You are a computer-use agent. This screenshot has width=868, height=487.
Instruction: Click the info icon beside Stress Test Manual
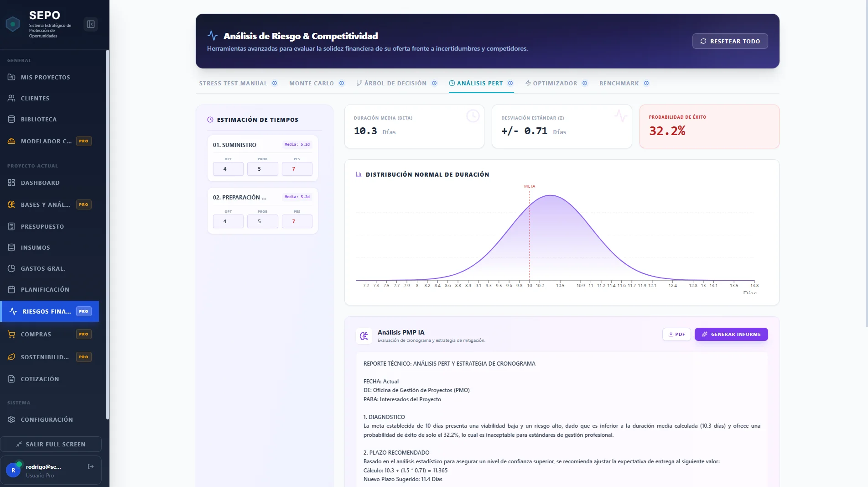coord(275,84)
